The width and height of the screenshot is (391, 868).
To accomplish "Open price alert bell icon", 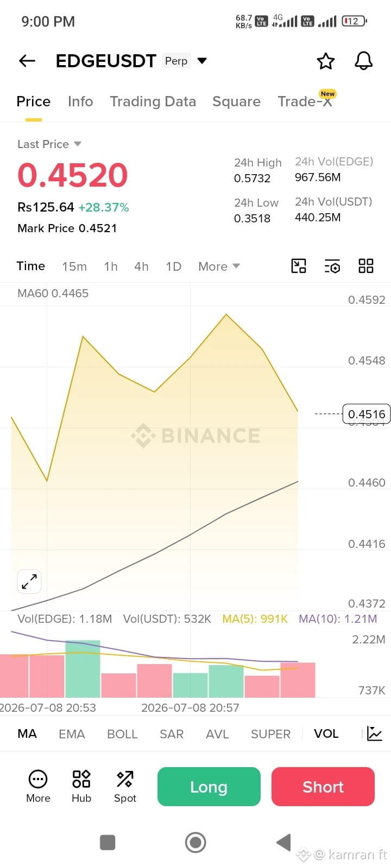I will tap(364, 61).
